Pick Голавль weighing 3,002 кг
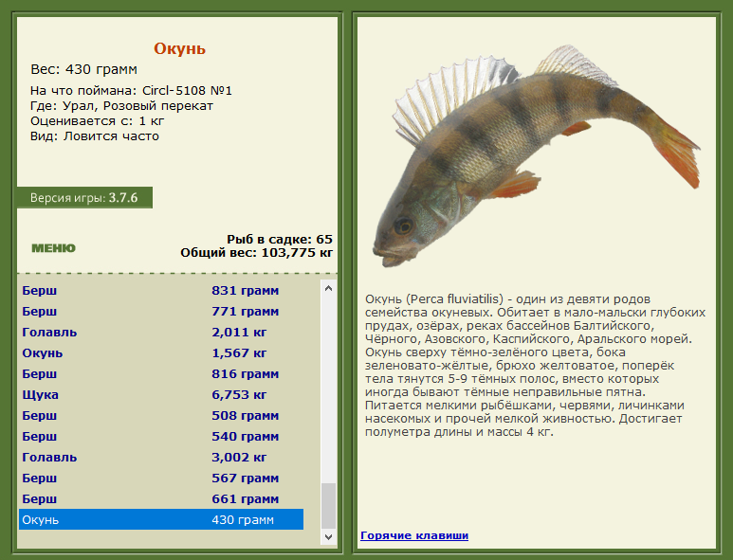Viewport: 733px width, 560px height. [x=160, y=458]
